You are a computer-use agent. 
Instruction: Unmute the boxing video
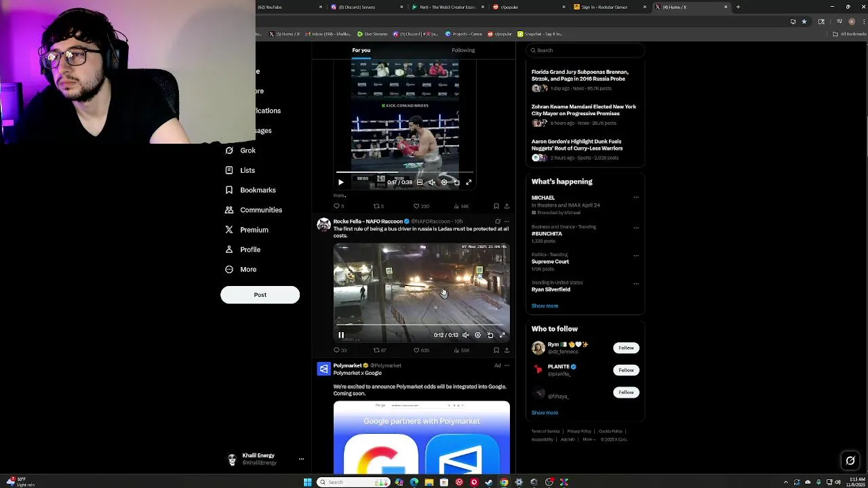point(432,182)
